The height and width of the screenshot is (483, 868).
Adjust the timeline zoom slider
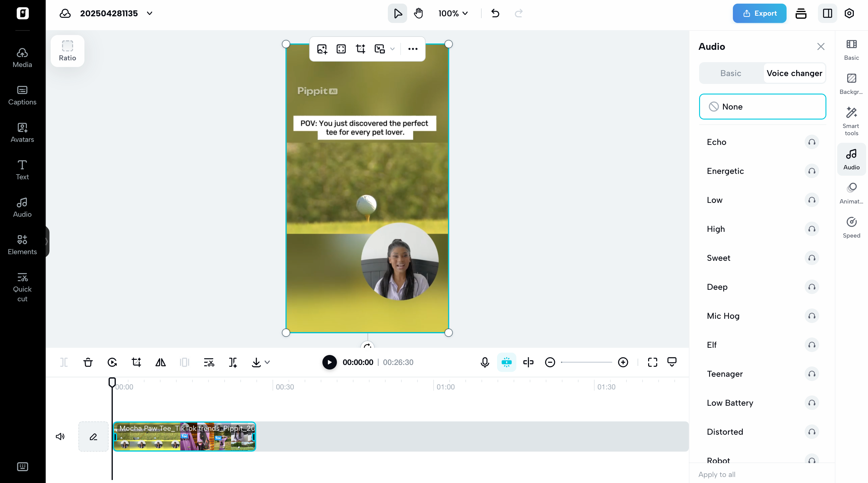point(586,362)
